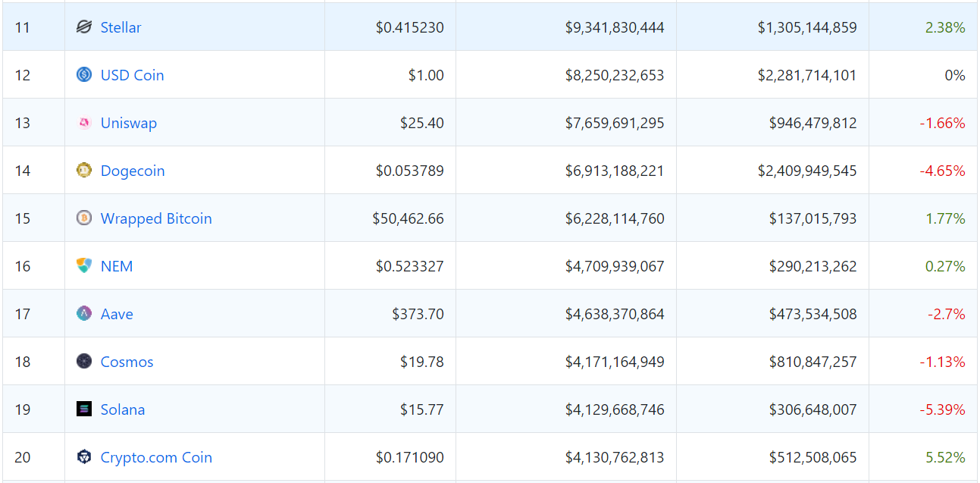Image resolution: width=980 pixels, height=483 pixels.
Task: Select Dogecoin volume $2,409,949,545
Action: pyautogui.click(x=807, y=171)
